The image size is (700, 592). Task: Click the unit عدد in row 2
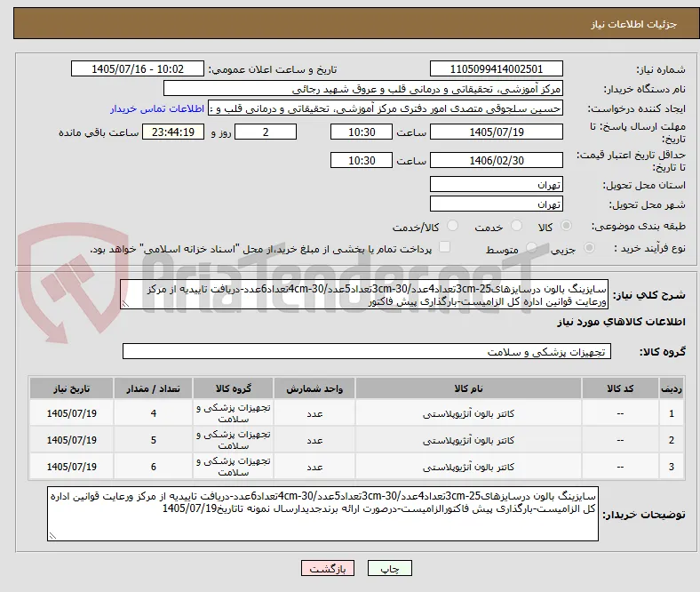pyautogui.click(x=314, y=441)
